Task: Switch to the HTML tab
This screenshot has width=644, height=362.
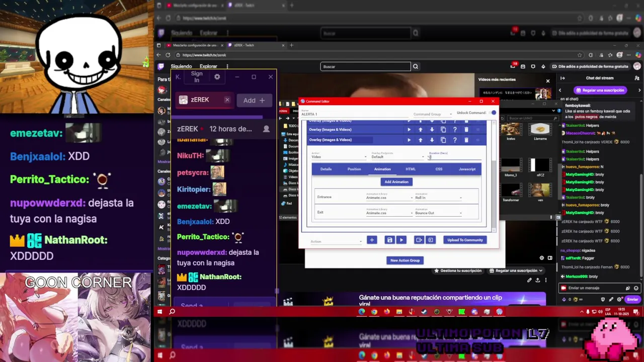Action: (411, 169)
